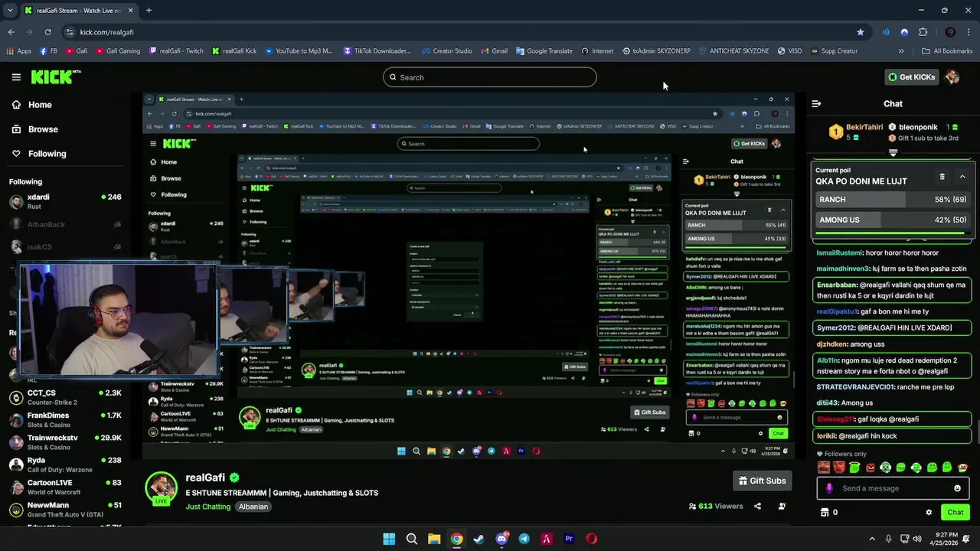Open a new browser tab
Image resolution: width=980 pixels, height=551 pixels.
coord(149,11)
